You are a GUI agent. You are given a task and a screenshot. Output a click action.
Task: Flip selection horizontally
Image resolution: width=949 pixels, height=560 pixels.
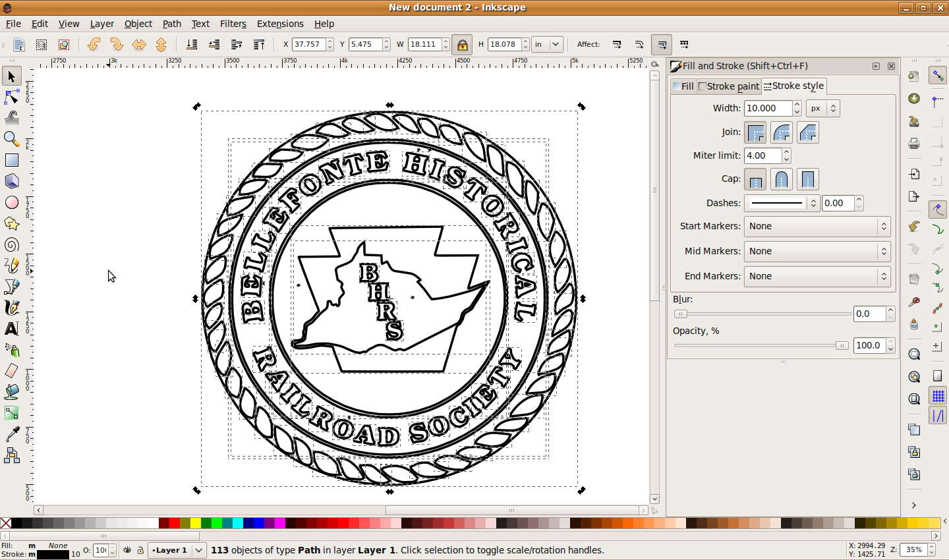click(138, 45)
